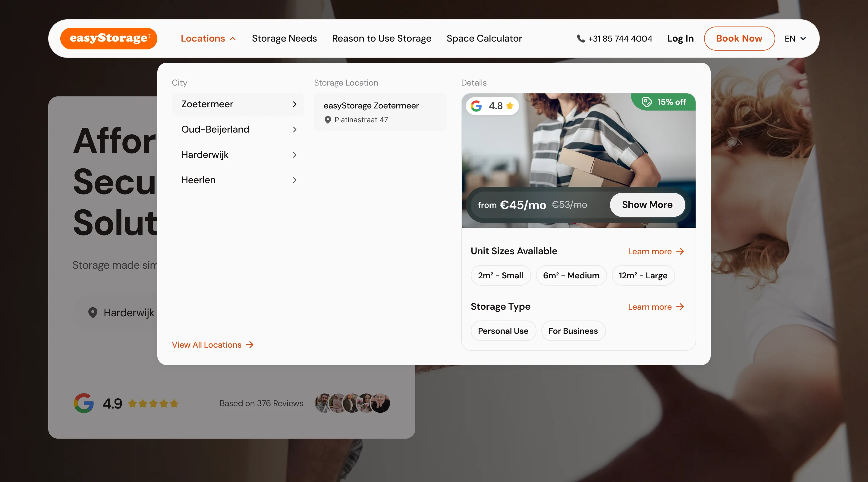Click the Google logo on 4.8 badge
Viewport: 868px width, 482px height.
[476, 106]
